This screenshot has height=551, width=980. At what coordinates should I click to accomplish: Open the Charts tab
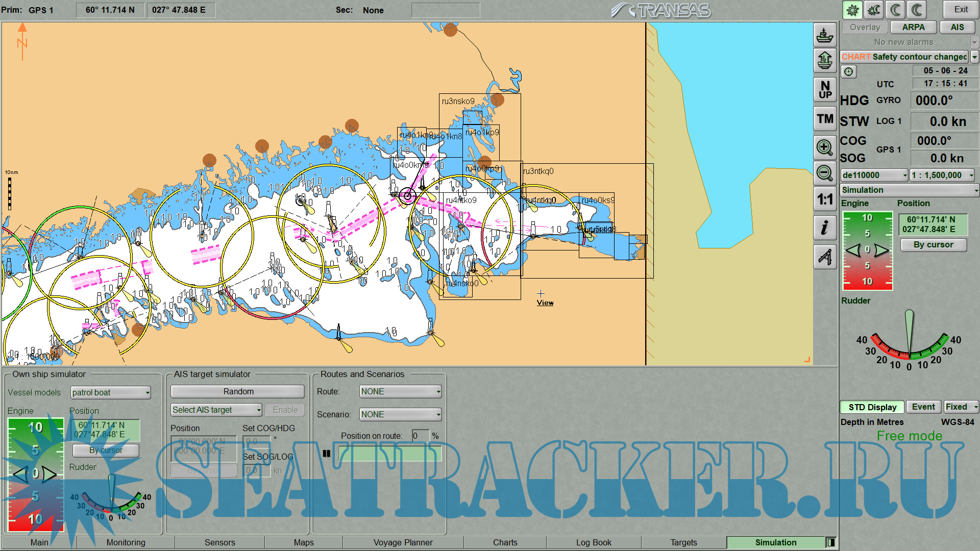(x=505, y=542)
